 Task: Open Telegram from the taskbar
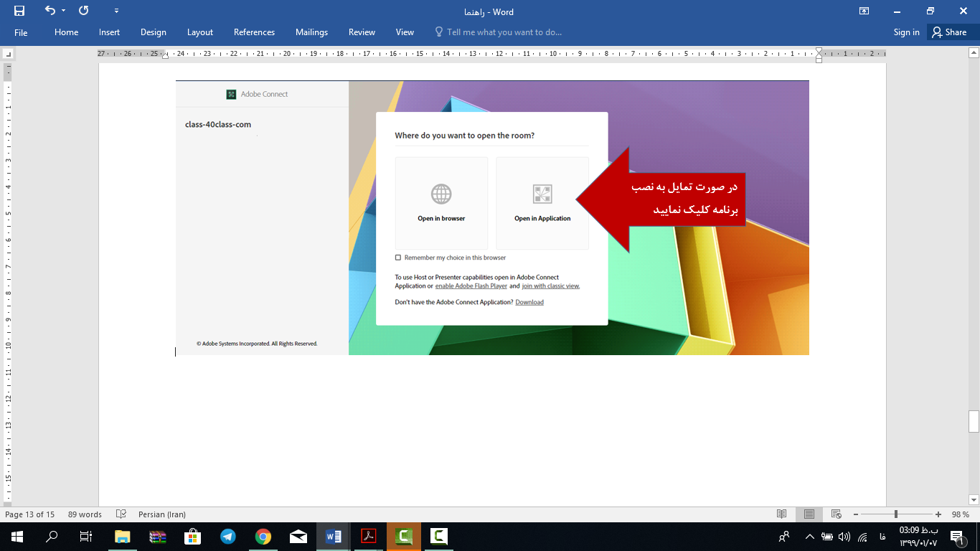(x=227, y=537)
